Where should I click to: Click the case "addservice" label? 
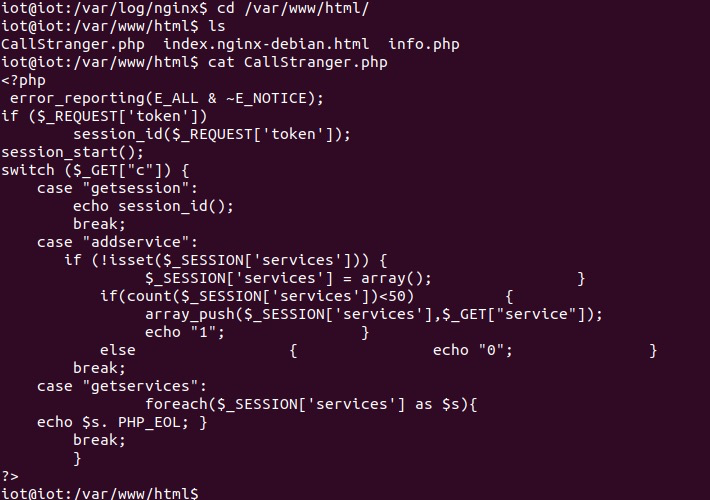[x=117, y=242]
